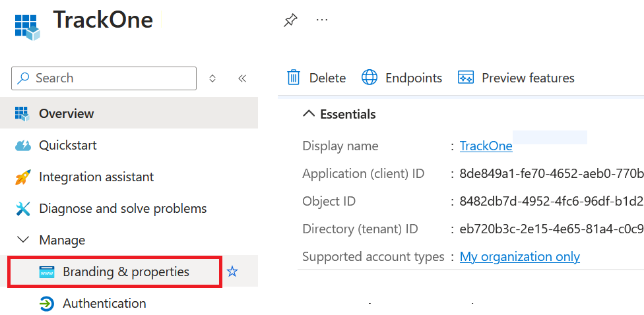Click the Supported account types label
This screenshot has width=644, height=315.
(373, 257)
